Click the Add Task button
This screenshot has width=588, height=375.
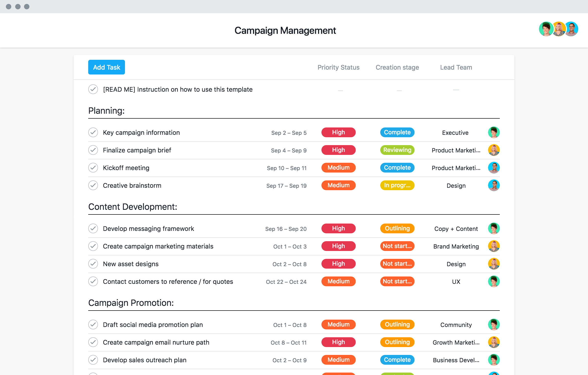click(x=106, y=67)
